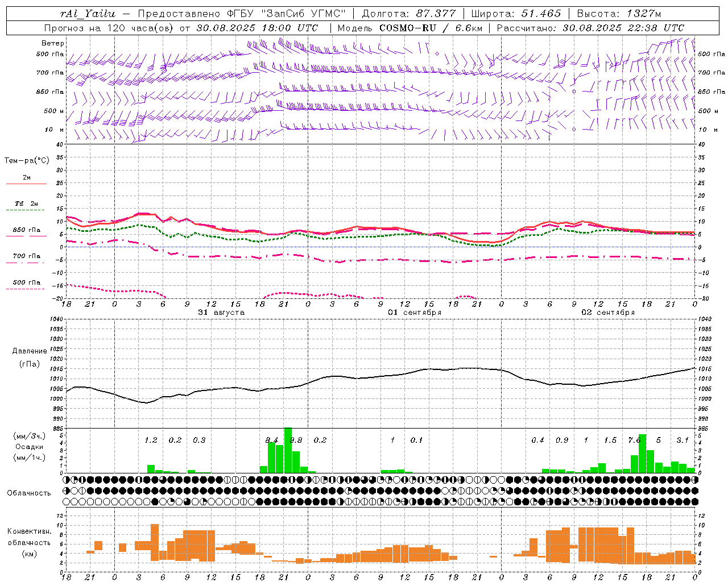Image resolution: width=728 pixels, height=582 pixels.
Task: Click the elevation text Высота: 1327м
Action: click(619, 14)
